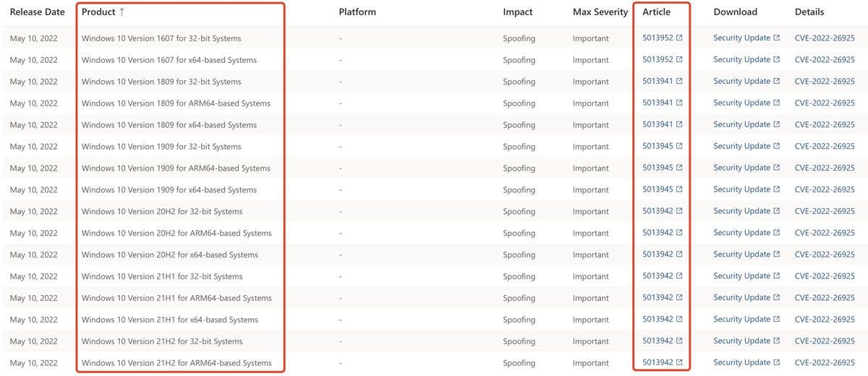
Task: Click the article external-link icon in the 1809 x64-based row
Action: 679,124
